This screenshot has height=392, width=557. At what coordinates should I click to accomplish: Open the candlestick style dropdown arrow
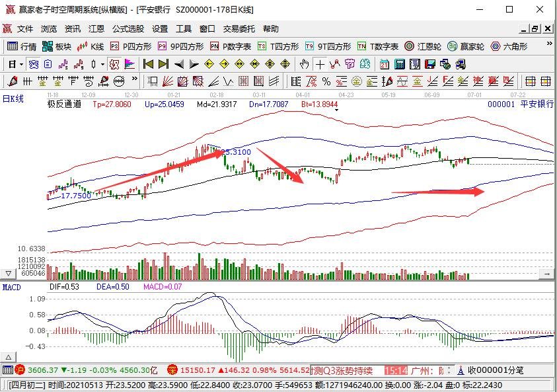(102, 65)
